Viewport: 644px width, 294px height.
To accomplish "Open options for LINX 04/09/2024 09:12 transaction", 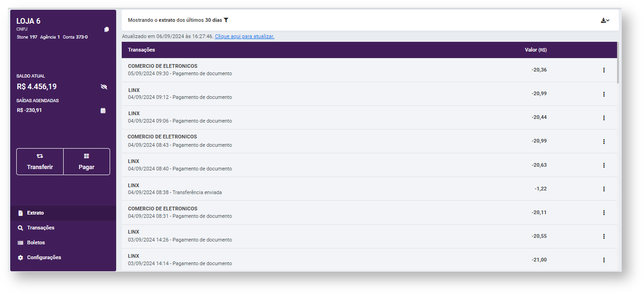I will coord(604,94).
